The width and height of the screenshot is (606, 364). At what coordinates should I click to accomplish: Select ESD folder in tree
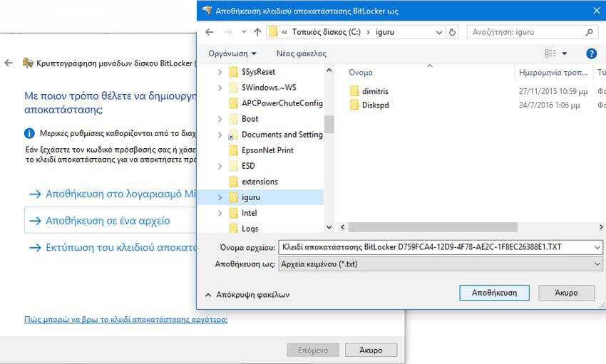pos(242,166)
